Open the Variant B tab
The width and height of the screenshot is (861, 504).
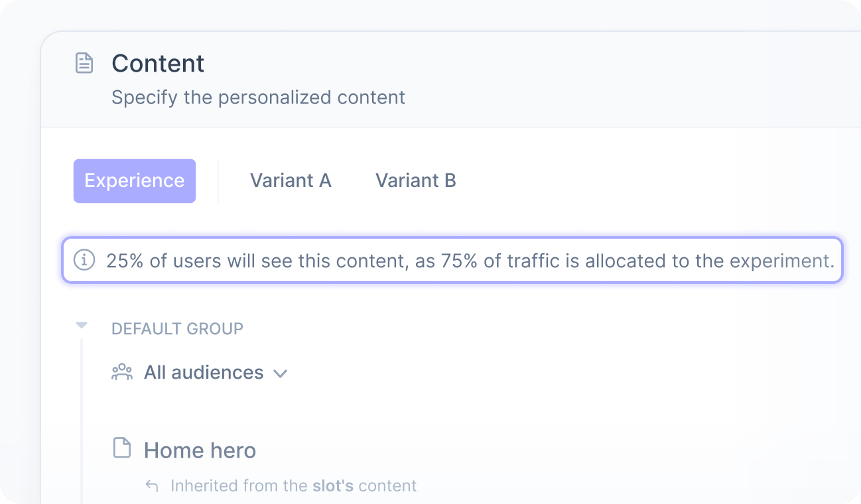pos(416,180)
